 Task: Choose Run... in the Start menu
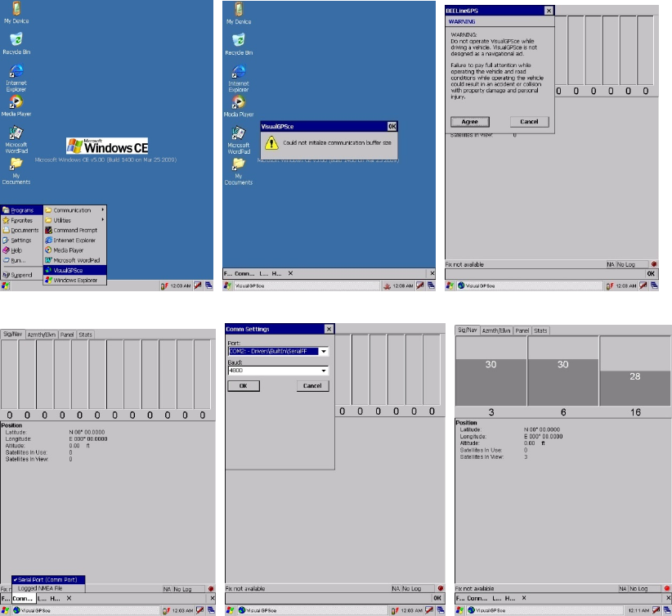(x=21, y=260)
